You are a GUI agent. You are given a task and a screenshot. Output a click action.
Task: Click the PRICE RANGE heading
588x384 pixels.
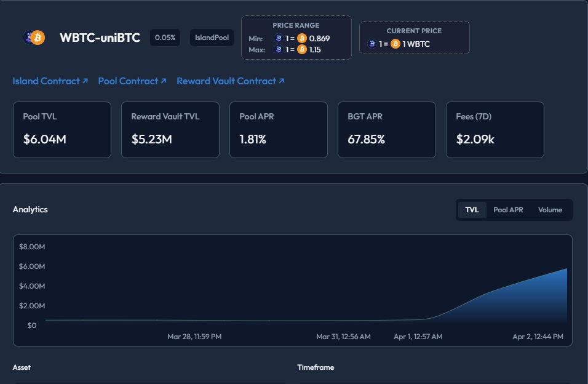pos(296,25)
